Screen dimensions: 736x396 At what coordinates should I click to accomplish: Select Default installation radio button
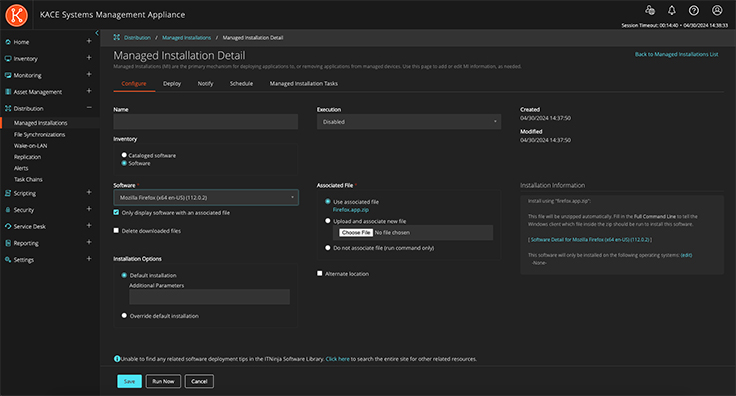(124, 275)
